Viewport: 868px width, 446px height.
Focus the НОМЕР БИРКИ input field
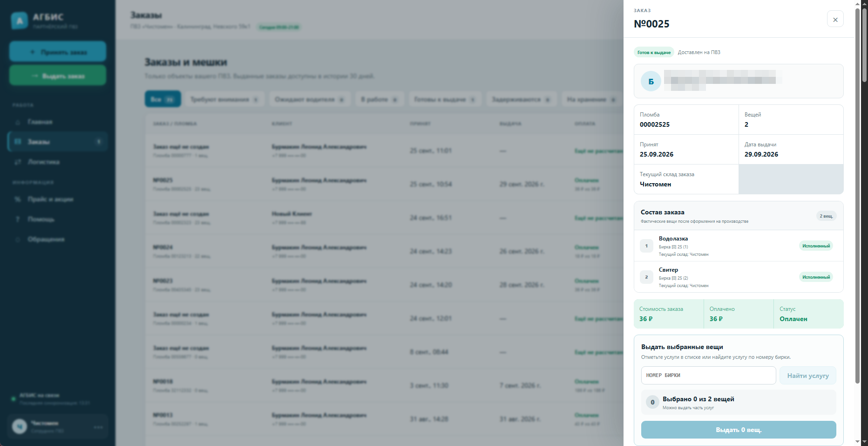coord(708,375)
